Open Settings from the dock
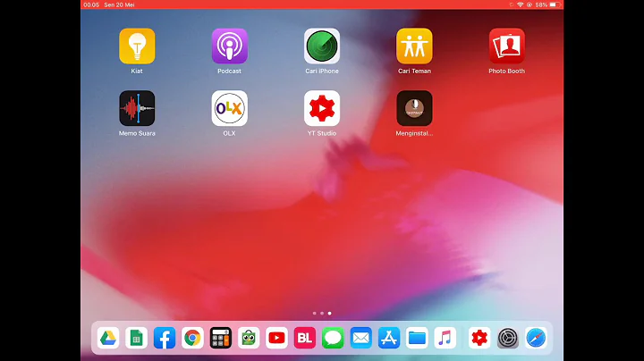 click(x=508, y=338)
